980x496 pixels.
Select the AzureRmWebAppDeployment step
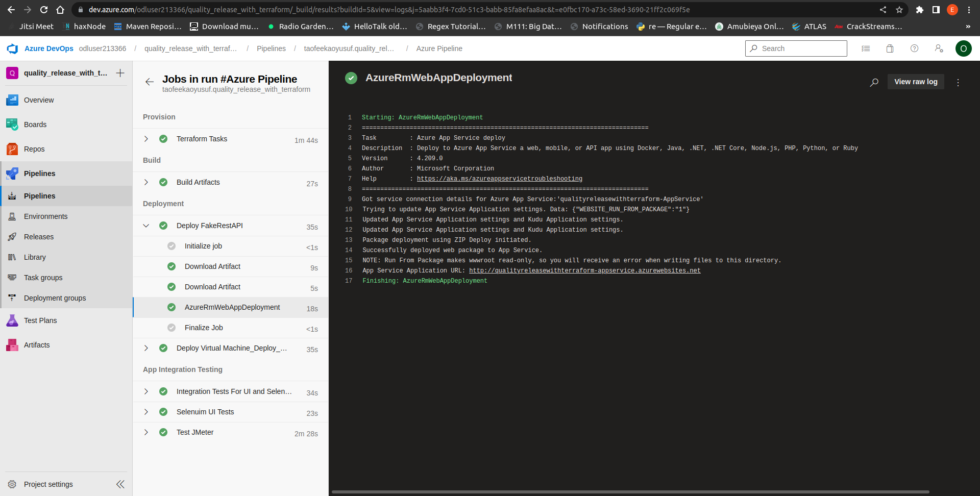[x=231, y=307]
